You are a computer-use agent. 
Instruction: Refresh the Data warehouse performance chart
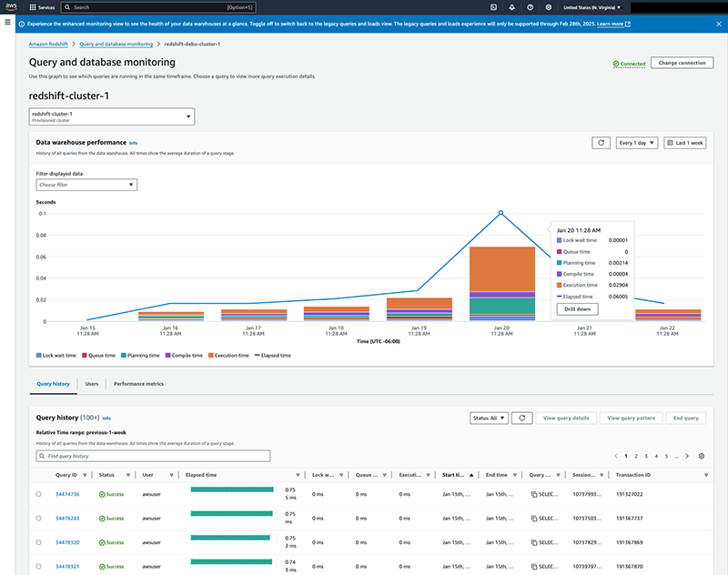(x=602, y=142)
